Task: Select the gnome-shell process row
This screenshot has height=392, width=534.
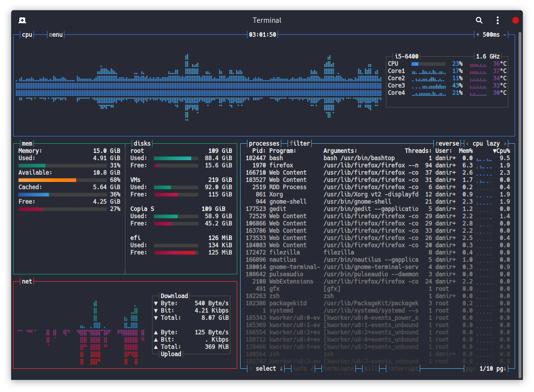Action: pyautogui.click(x=378, y=202)
